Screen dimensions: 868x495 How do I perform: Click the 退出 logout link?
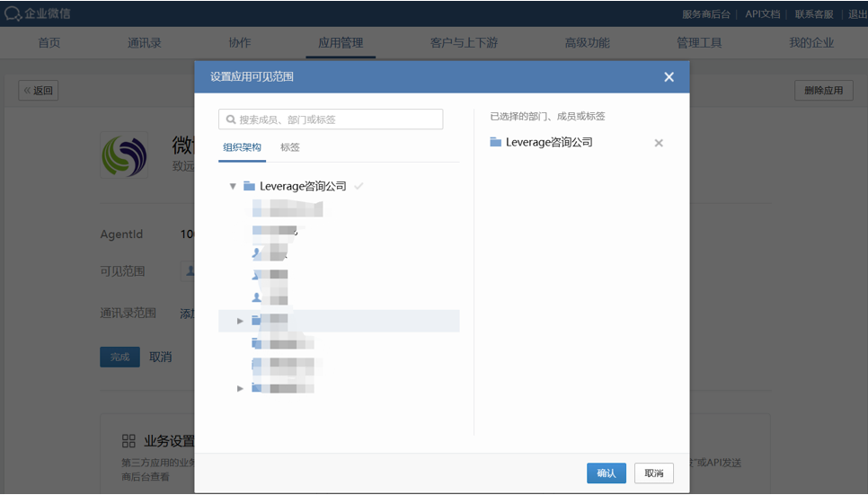(x=857, y=13)
